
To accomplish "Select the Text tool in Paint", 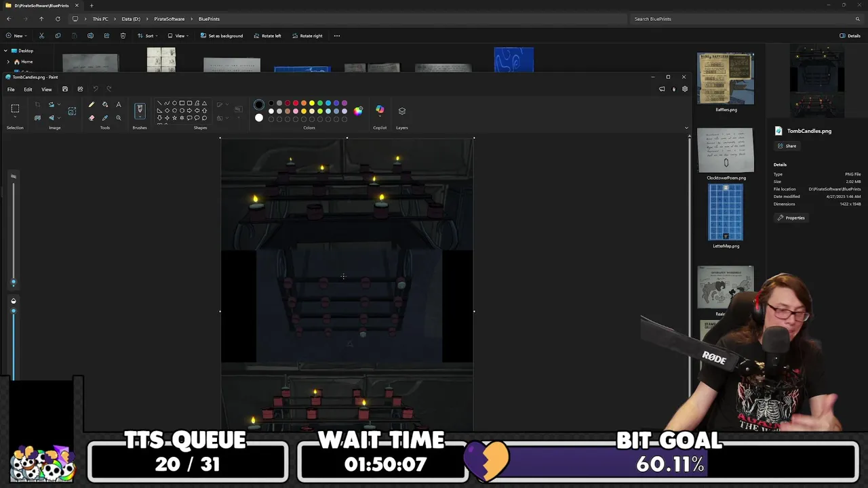I will [119, 104].
